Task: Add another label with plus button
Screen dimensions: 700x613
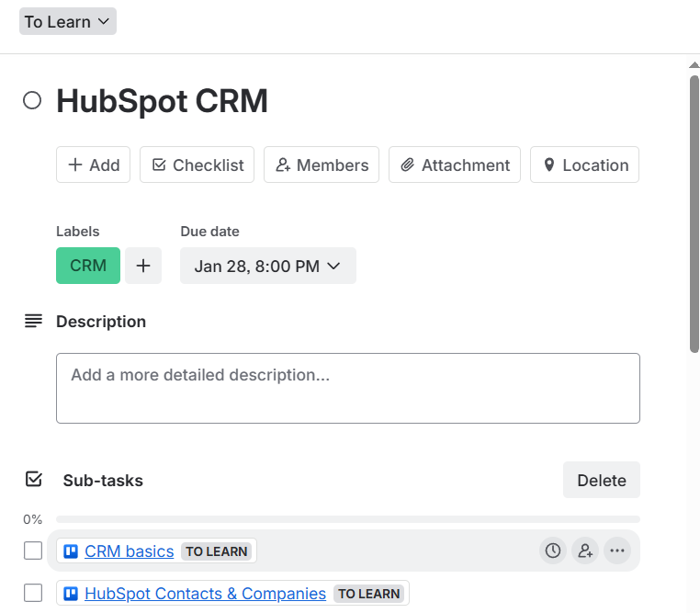Action: coord(143,266)
